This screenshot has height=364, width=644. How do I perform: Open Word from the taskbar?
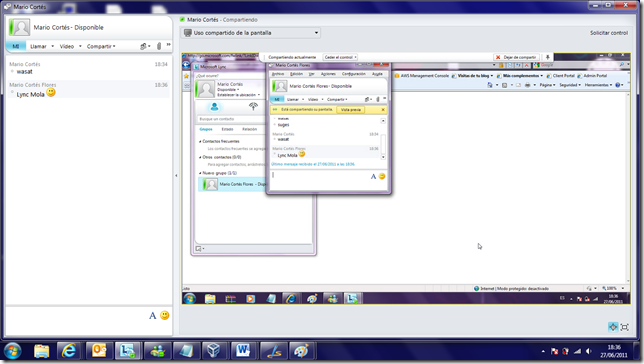(x=243, y=351)
